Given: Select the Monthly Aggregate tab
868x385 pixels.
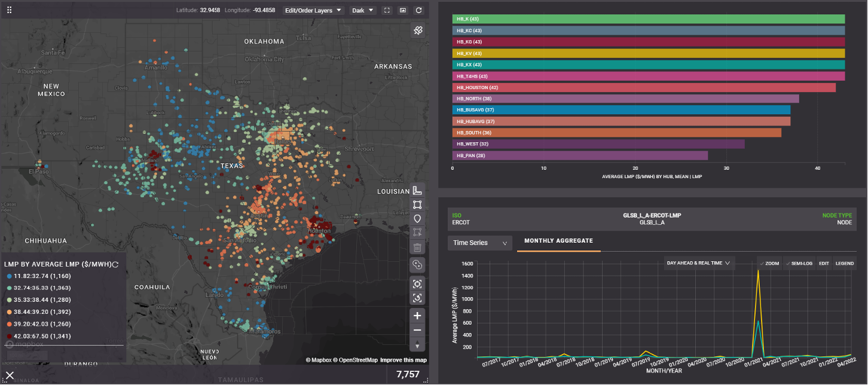Looking at the screenshot, I should point(558,240).
